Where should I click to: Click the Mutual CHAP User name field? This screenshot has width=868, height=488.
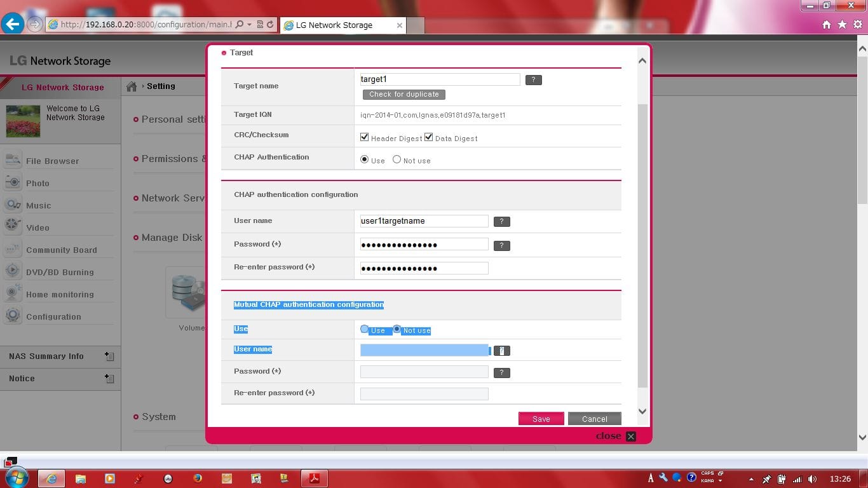pyautogui.click(x=424, y=350)
